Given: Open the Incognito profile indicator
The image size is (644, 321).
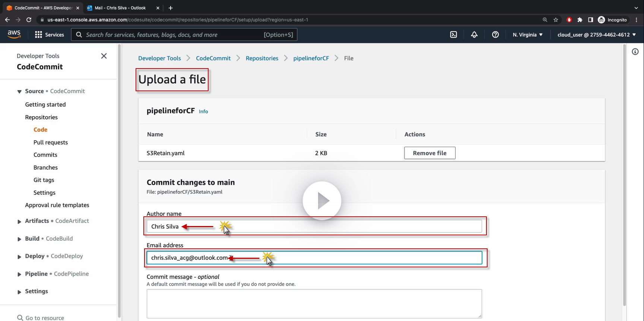Looking at the screenshot, I should tap(612, 20).
